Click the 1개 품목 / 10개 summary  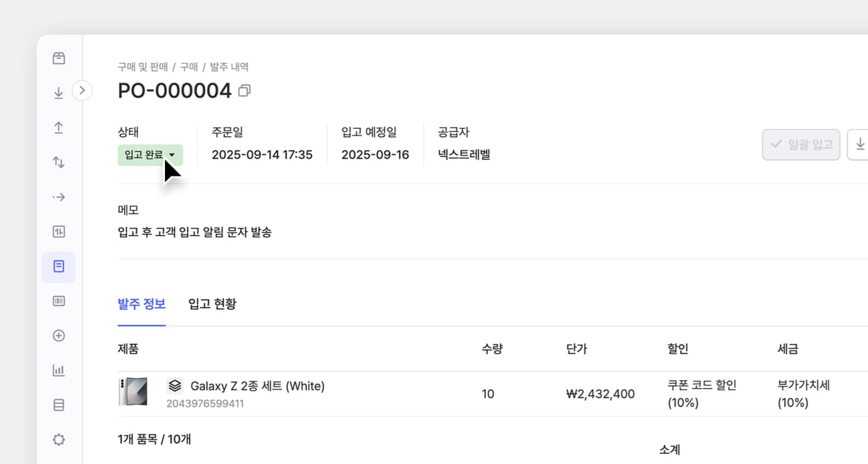[154, 439]
